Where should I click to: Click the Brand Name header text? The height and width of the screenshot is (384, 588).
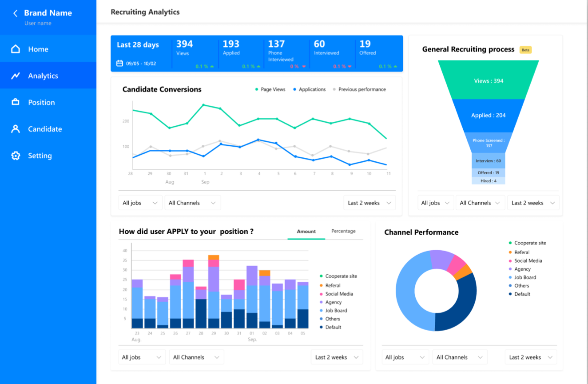[48, 13]
